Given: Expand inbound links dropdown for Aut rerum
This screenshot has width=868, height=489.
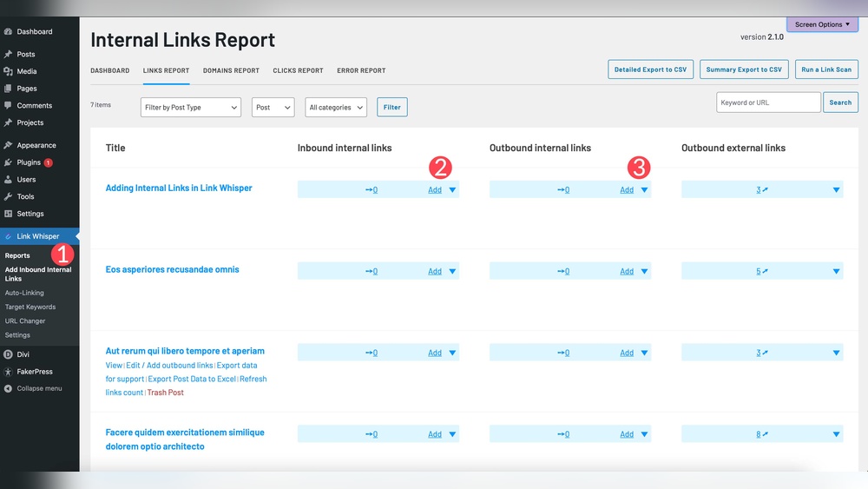Looking at the screenshot, I should pos(452,353).
